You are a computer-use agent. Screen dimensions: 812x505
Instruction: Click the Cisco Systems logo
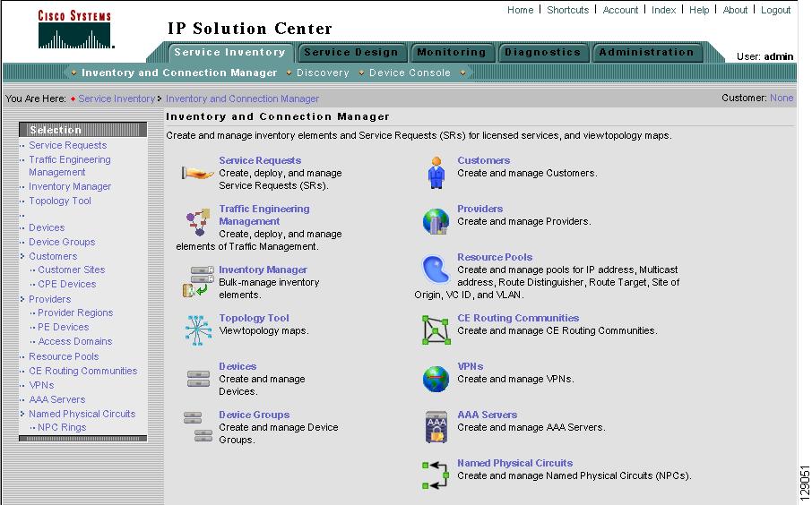point(75,30)
